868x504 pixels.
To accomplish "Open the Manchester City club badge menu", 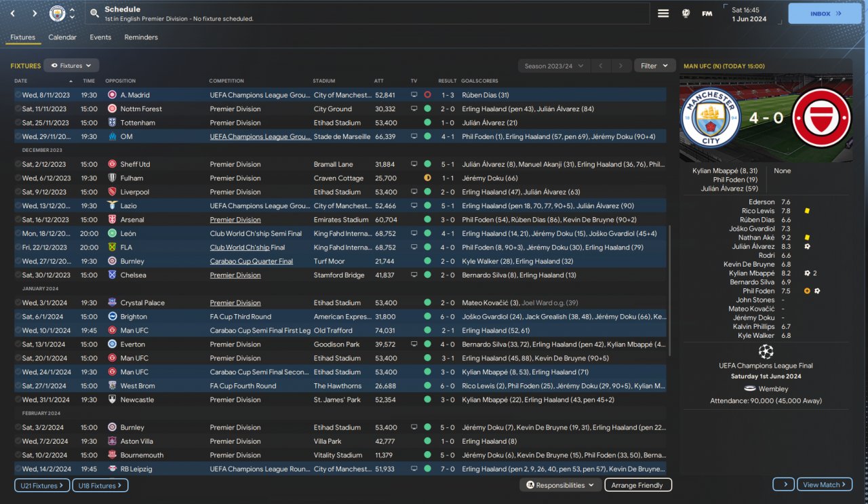I will 58,14.
